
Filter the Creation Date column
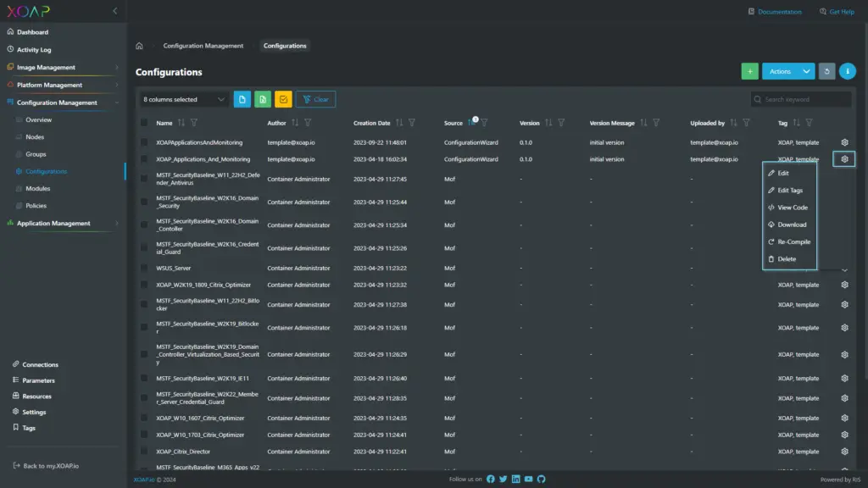[x=412, y=123]
